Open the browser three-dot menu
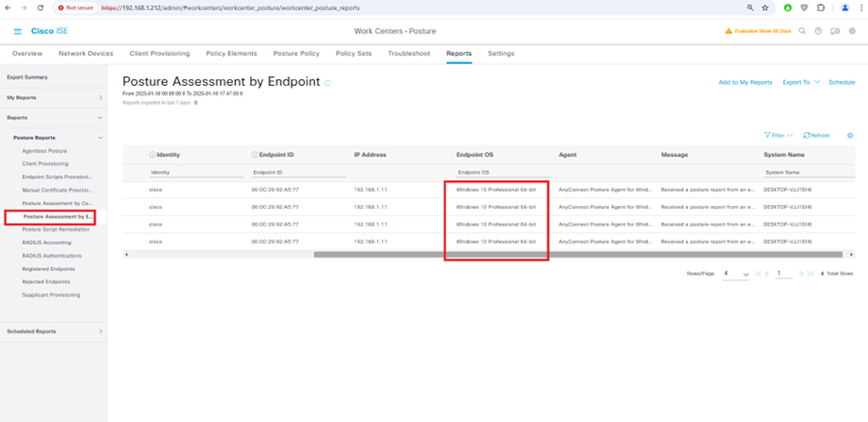Viewport: 868px width, 422px height. pyautogui.click(x=862, y=8)
